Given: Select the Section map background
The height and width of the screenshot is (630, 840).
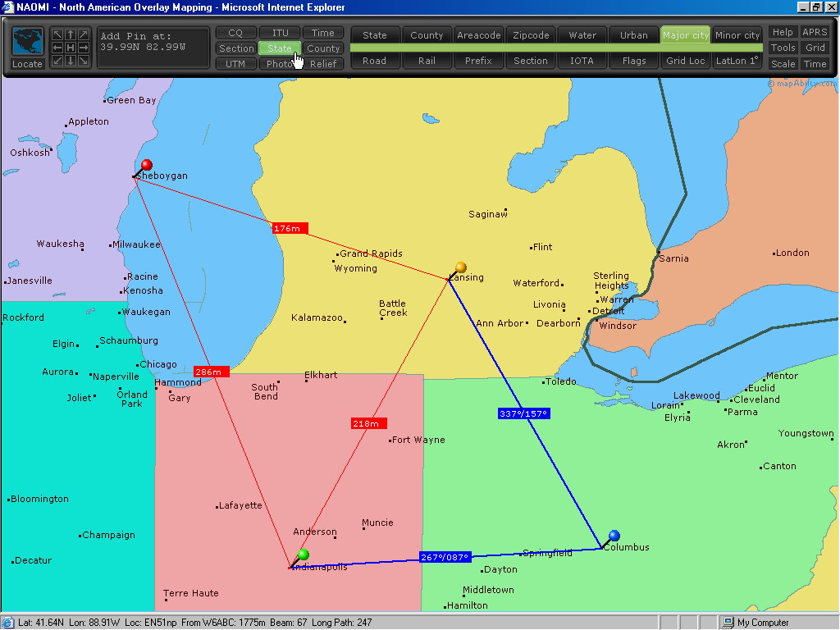Looking at the screenshot, I should tap(235, 48).
